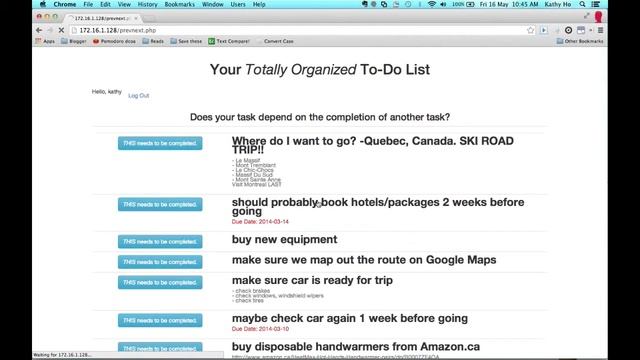Open the View menu
640x360 pixels.
[124, 4]
